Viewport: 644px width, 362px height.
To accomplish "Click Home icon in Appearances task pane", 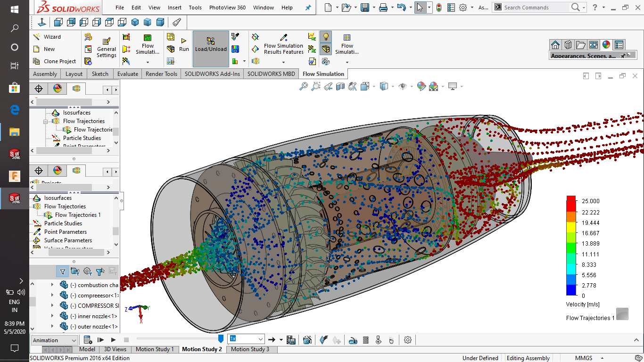I will point(555,45).
